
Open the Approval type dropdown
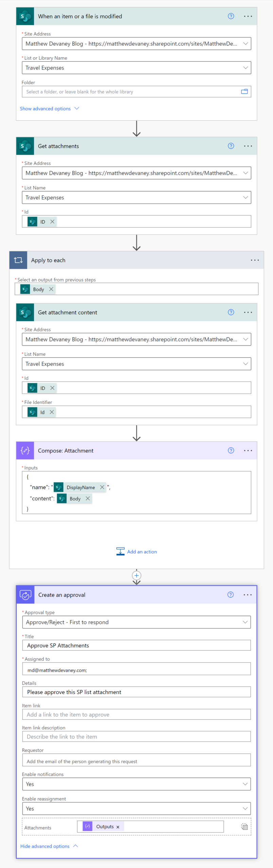tap(245, 622)
